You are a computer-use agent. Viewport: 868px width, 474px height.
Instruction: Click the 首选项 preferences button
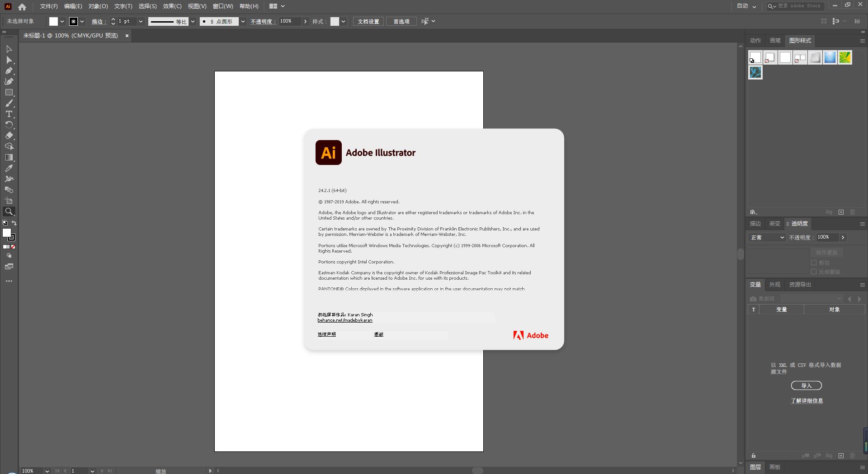[401, 21]
